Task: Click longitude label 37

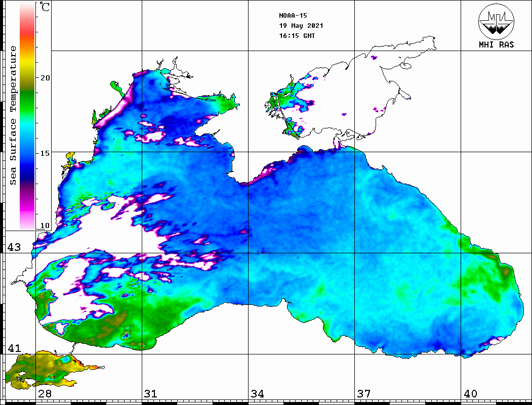Action: [x=364, y=393]
